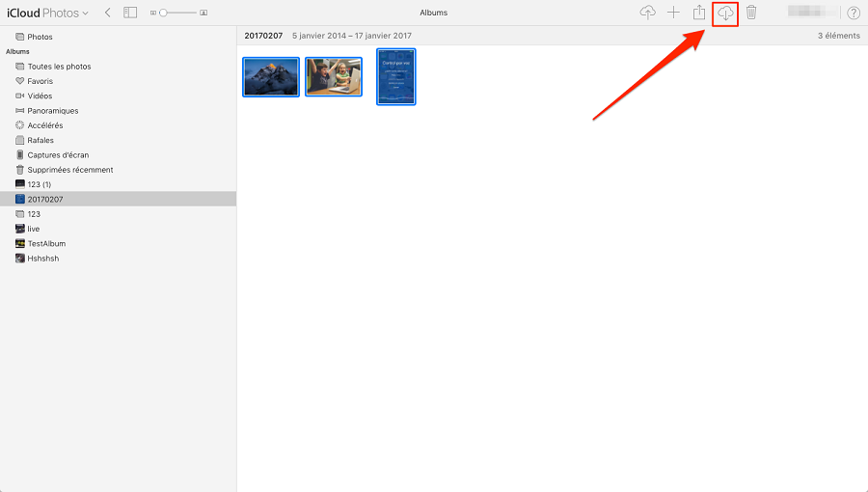
Task: Click the 3 éléments count label
Action: (x=839, y=36)
